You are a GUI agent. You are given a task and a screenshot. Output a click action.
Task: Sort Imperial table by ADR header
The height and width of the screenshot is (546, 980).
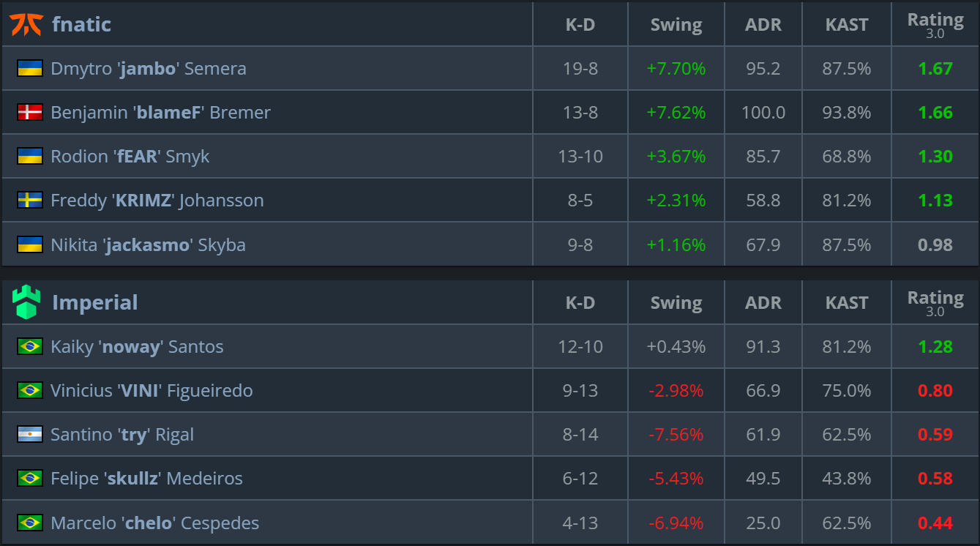[x=763, y=303]
